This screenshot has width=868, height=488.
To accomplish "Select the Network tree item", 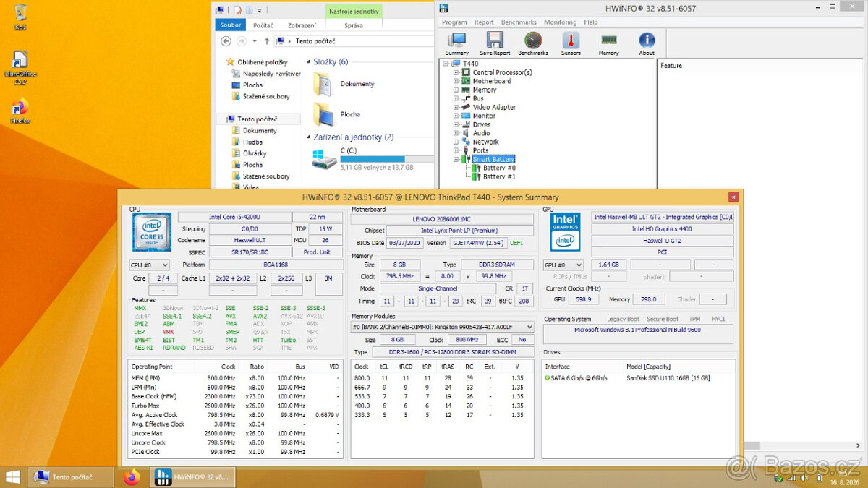I will pyautogui.click(x=485, y=142).
